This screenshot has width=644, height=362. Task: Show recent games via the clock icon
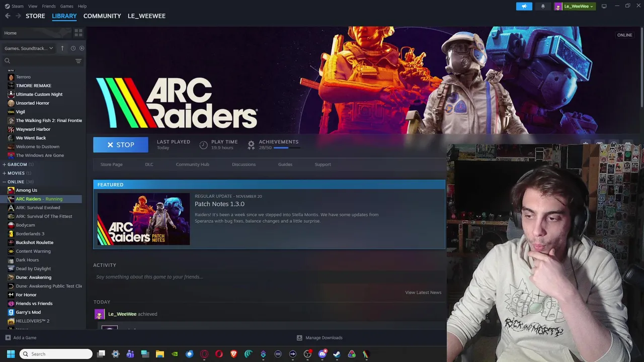[x=73, y=48]
